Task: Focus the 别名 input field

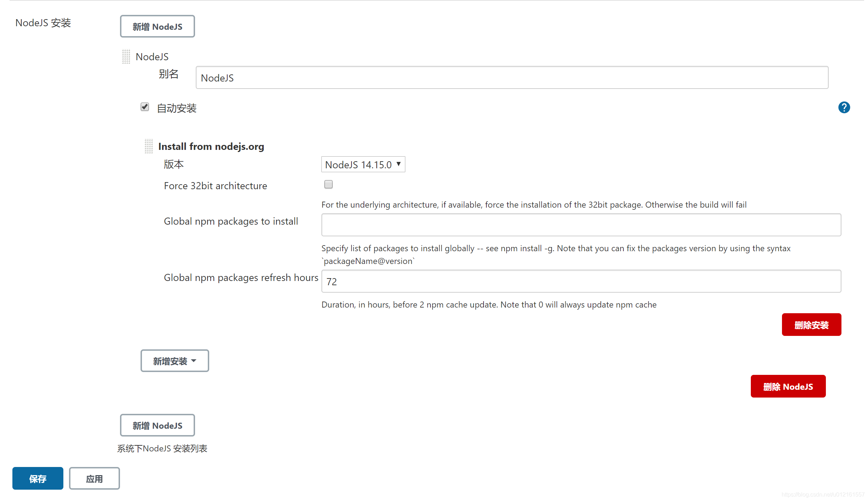Action: pos(512,78)
